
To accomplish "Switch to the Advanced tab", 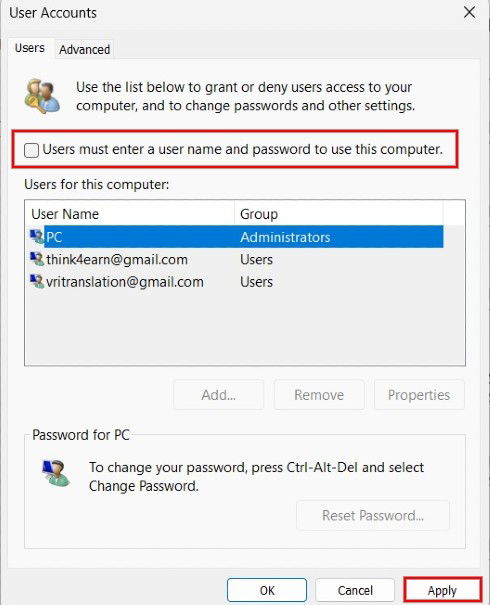I will pos(84,49).
